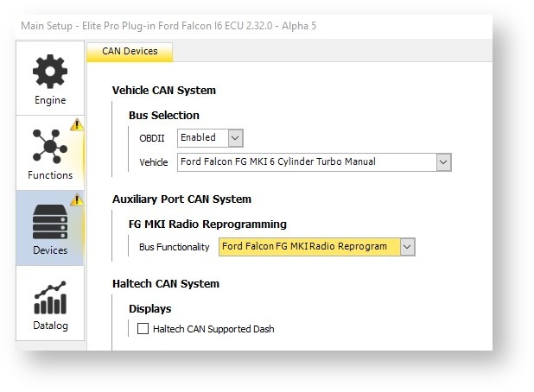Click the Vehicle label
Screen dimensions: 534x392
154,162
